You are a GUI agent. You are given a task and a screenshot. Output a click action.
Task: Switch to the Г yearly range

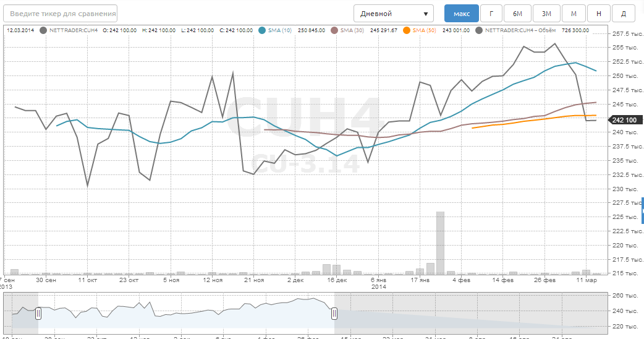pyautogui.click(x=491, y=13)
